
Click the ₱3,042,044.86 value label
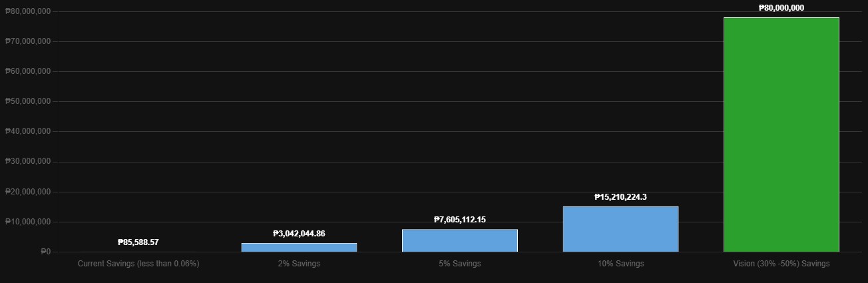click(299, 234)
